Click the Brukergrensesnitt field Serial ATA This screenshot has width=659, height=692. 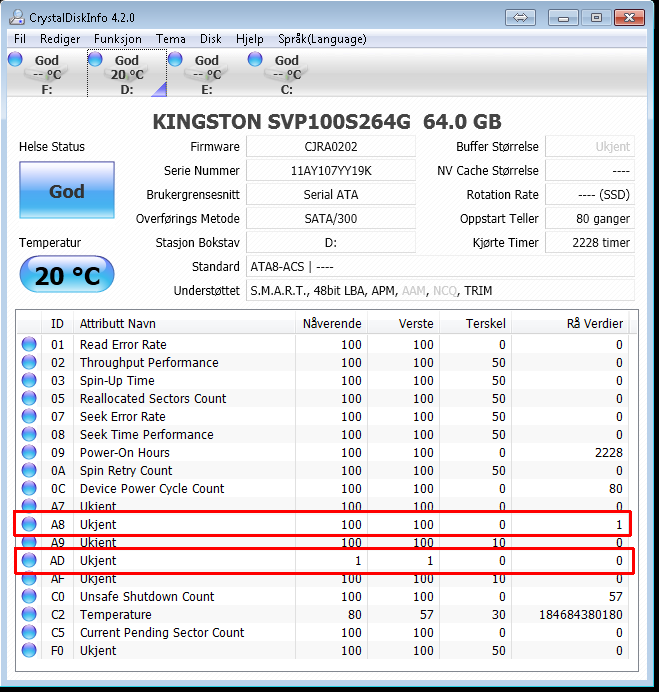point(331,195)
